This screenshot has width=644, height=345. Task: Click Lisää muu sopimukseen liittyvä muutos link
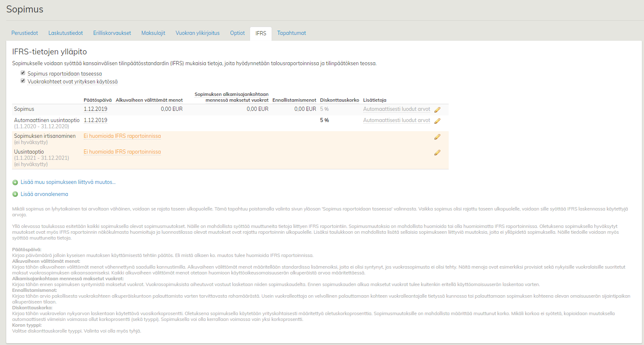(68, 182)
